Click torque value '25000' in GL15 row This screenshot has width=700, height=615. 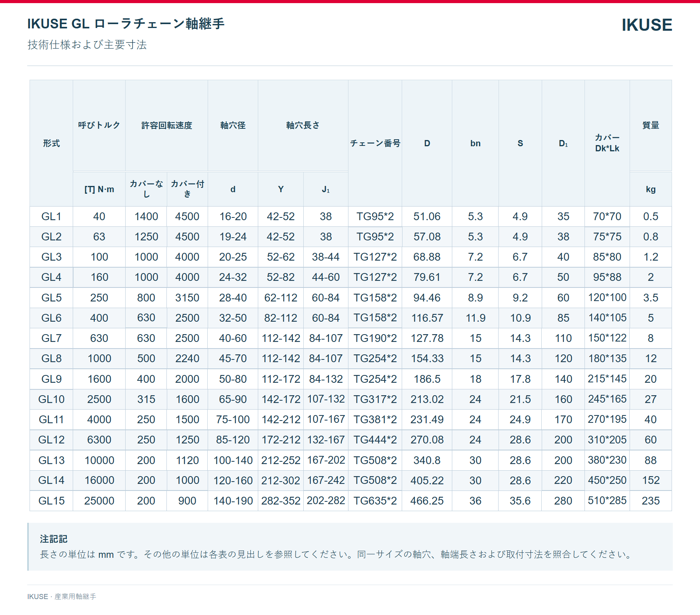tap(99, 501)
